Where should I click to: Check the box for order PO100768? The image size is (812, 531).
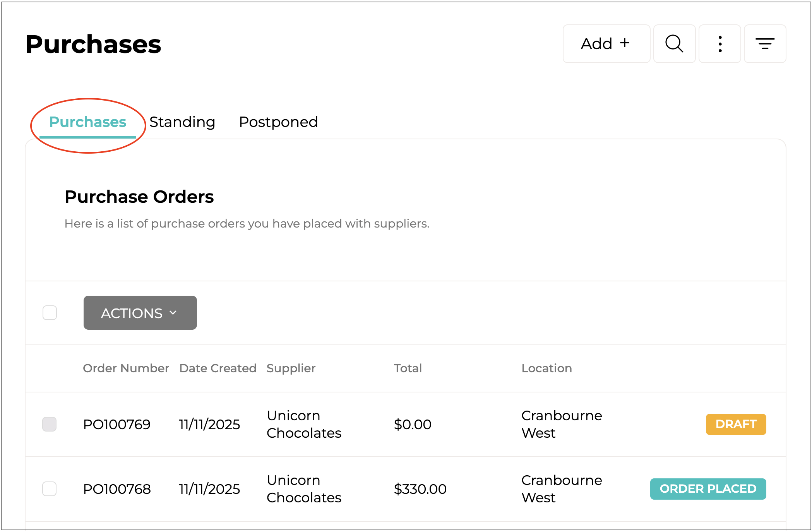50,489
